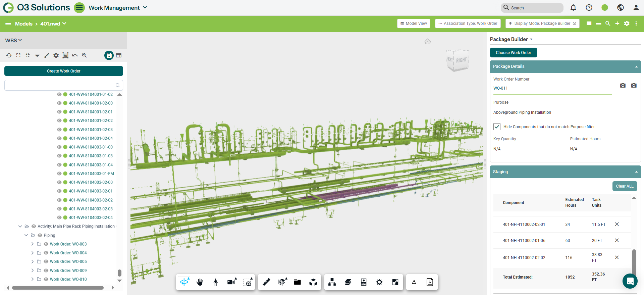Collapse the Staging section
The width and height of the screenshot is (644, 295).
636,172
